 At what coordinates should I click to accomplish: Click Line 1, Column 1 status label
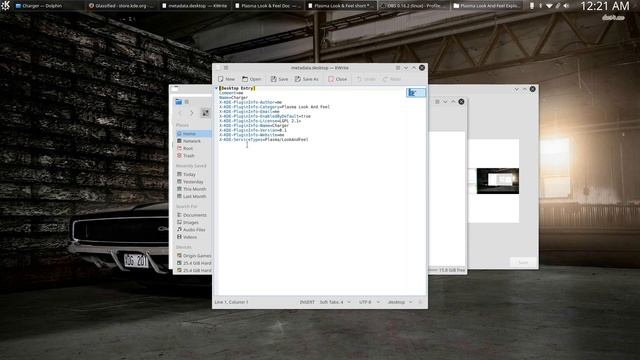click(231, 302)
